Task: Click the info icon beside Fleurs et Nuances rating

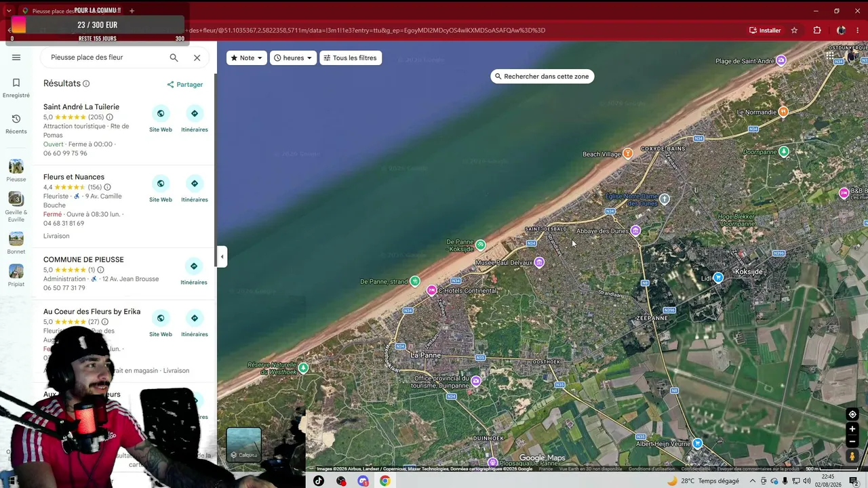Action: point(107,187)
